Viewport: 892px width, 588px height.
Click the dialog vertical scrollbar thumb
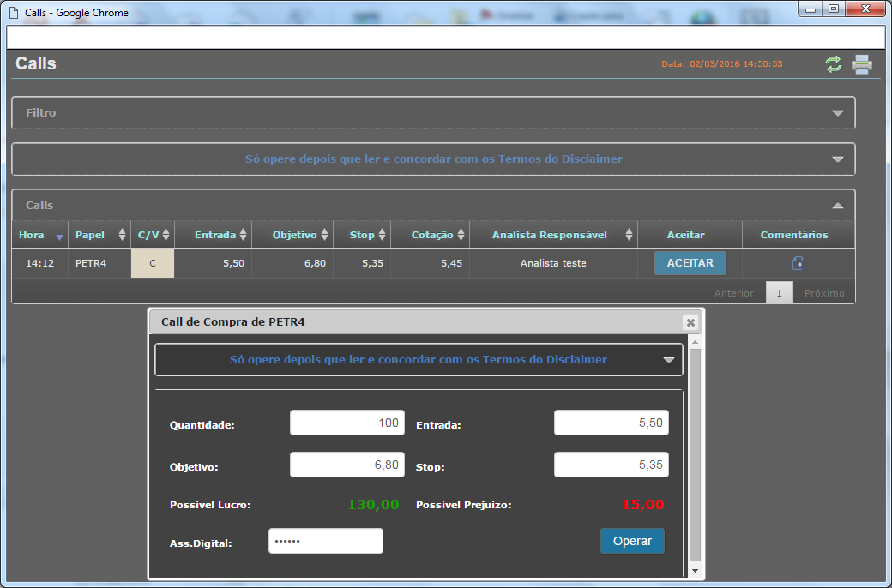(695, 455)
